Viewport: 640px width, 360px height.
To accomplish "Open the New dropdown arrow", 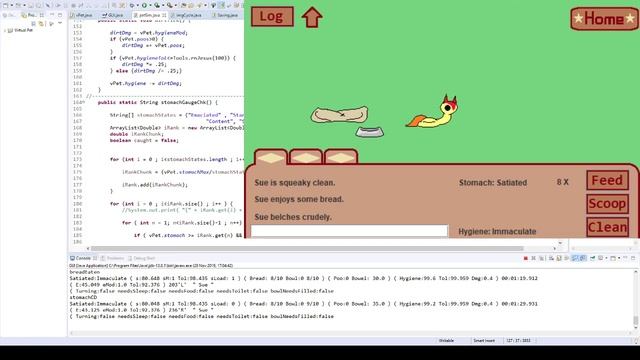I will point(12,5).
